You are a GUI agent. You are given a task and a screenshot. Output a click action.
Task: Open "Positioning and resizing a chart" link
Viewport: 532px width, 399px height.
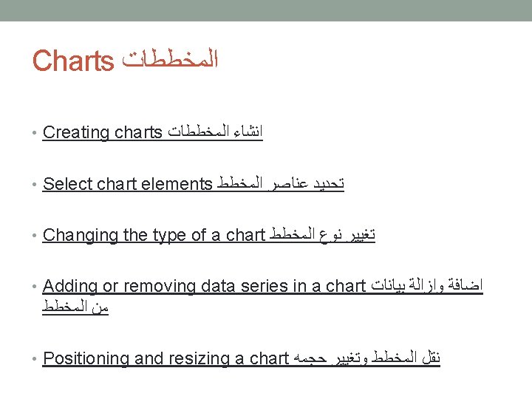[166, 358]
